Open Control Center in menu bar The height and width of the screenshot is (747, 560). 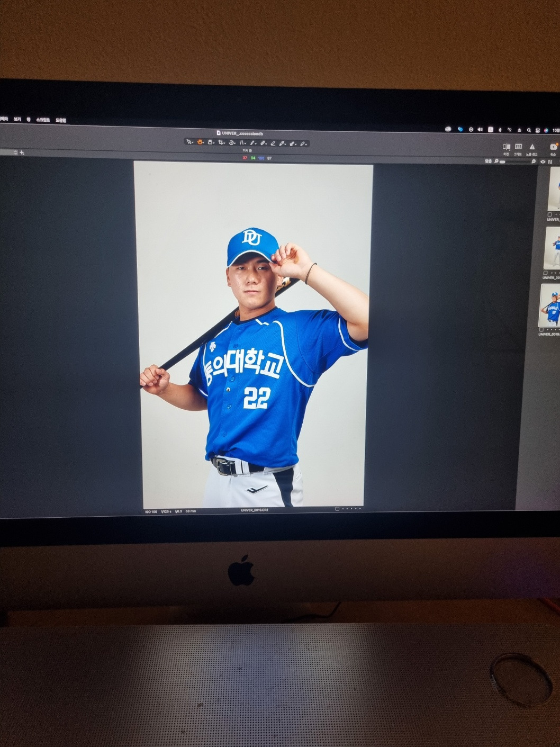[x=538, y=130]
